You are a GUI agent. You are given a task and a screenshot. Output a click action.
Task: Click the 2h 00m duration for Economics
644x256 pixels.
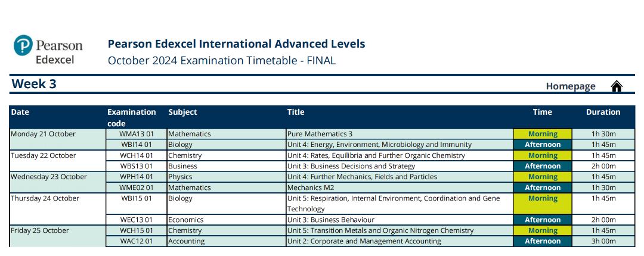[603, 220]
